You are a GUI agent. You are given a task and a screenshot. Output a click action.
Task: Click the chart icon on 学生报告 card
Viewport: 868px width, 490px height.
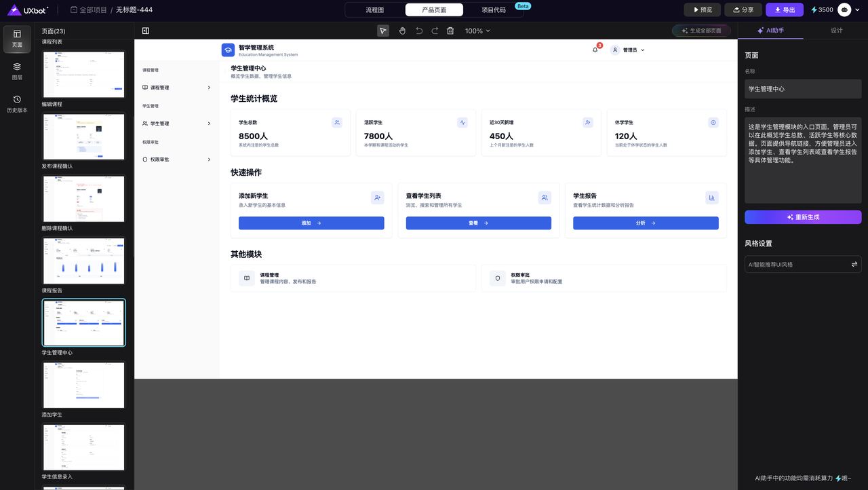click(712, 197)
